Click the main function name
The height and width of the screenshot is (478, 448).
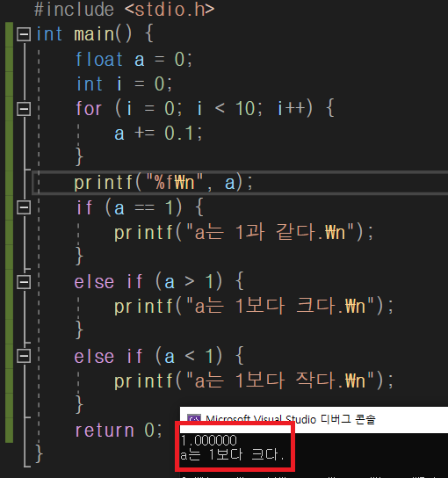coord(94,34)
